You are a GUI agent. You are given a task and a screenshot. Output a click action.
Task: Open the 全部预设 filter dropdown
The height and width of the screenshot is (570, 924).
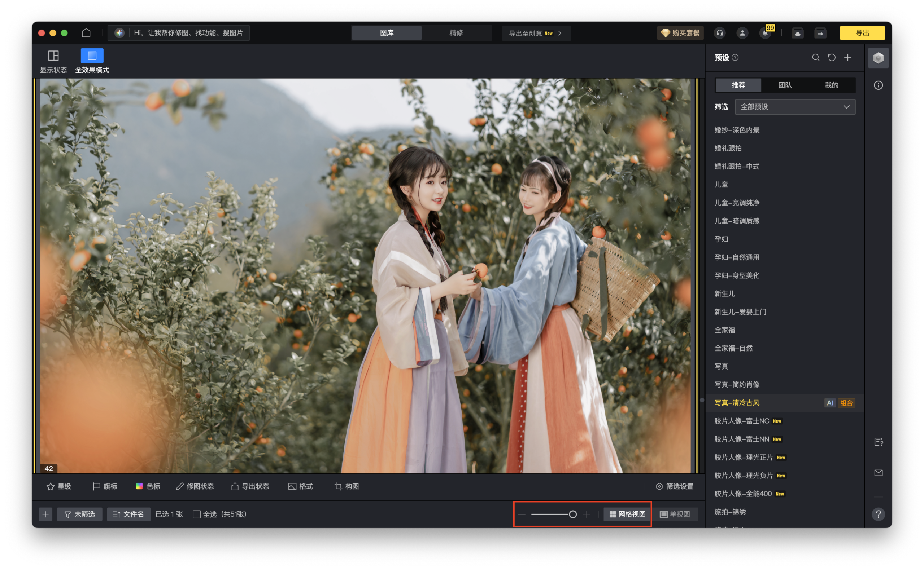[795, 107]
